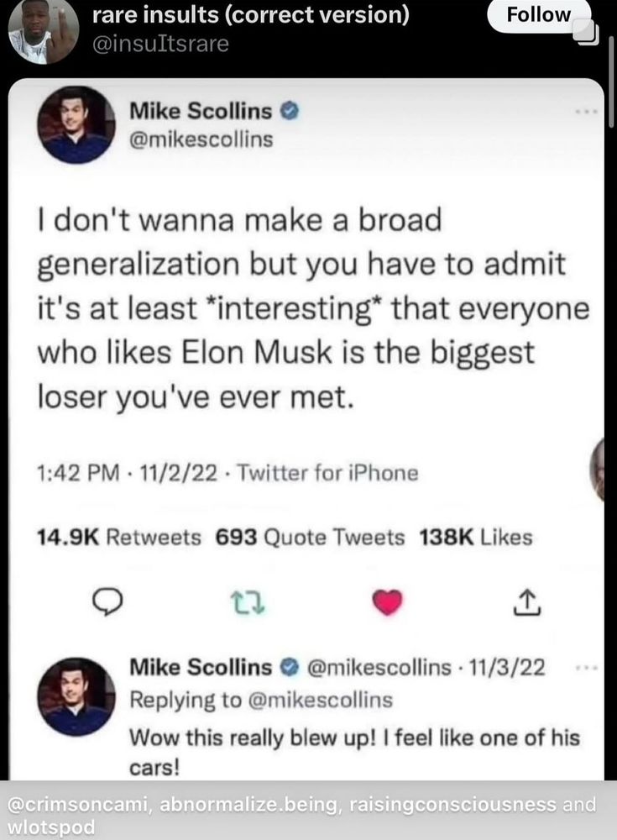Open the @crimsoncami tagged account
The height and width of the screenshot is (840, 617).
click(x=74, y=804)
